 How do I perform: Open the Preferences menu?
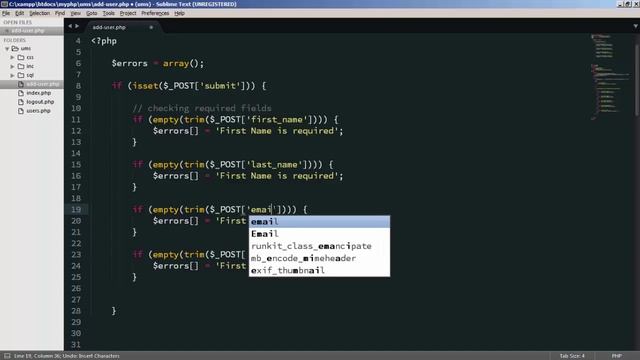tap(155, 13)
